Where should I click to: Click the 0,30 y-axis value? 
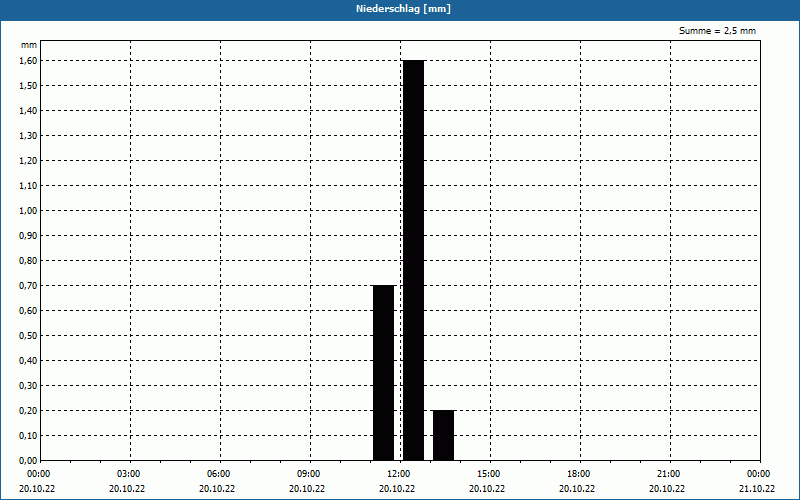[x=28, y=385]
